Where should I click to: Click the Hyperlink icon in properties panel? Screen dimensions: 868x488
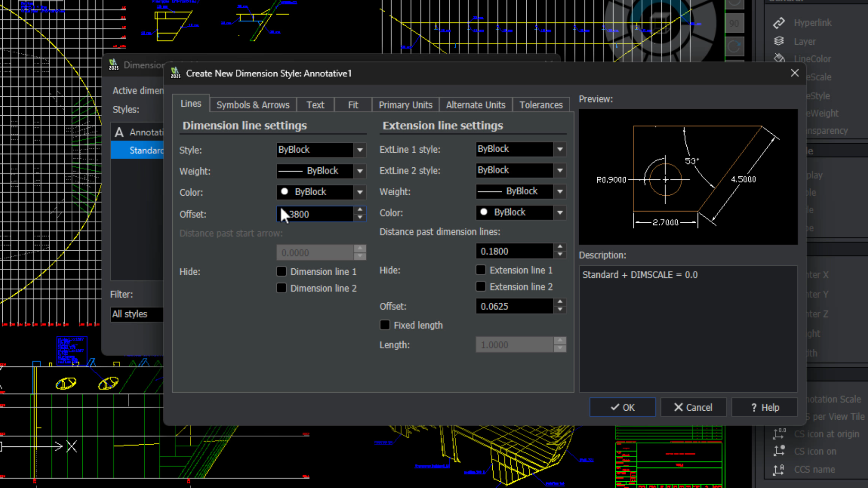coord(779,23)
